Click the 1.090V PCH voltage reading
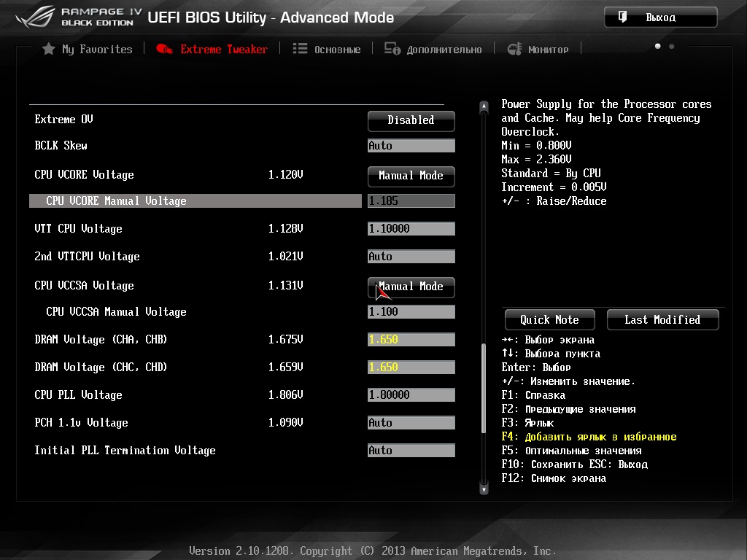Screen dimensions: 747x560 286,422
